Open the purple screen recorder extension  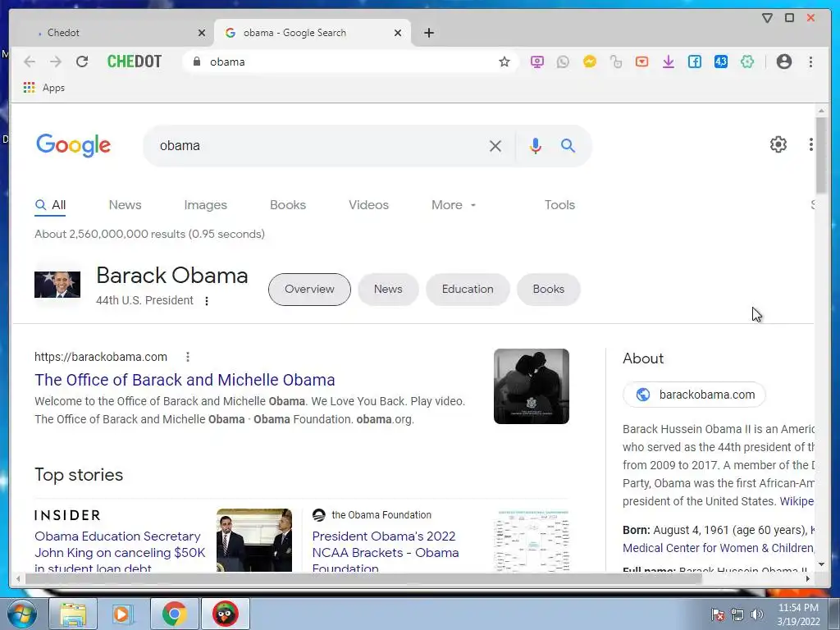(x=536, y=62)
